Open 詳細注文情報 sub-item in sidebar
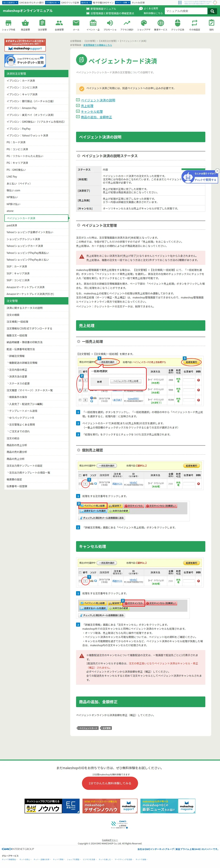This screenshot has height=868, width=220. pos(36,356)
